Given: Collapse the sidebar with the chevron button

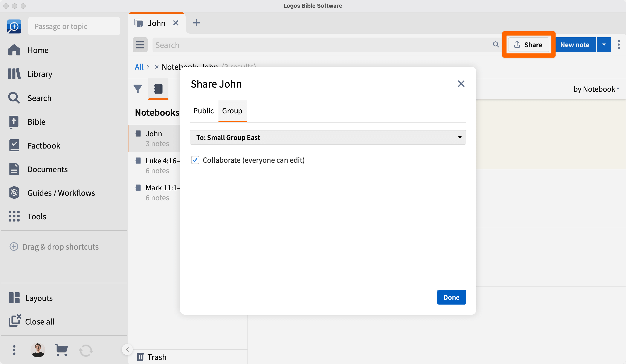Looking at the screenshot, I should [127, 350].
